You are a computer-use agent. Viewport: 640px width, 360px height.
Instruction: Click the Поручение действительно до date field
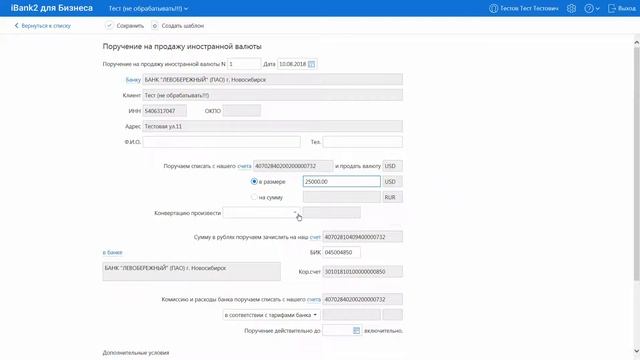[342, 330]
